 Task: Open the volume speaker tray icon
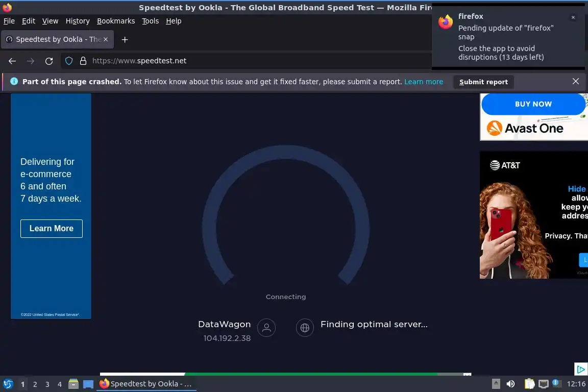(510, 384)
